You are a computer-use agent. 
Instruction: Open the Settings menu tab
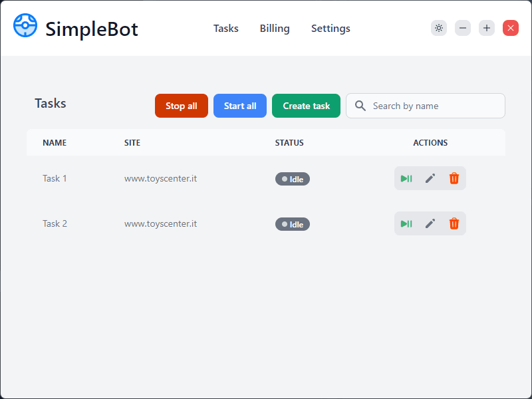coord(331,29)
